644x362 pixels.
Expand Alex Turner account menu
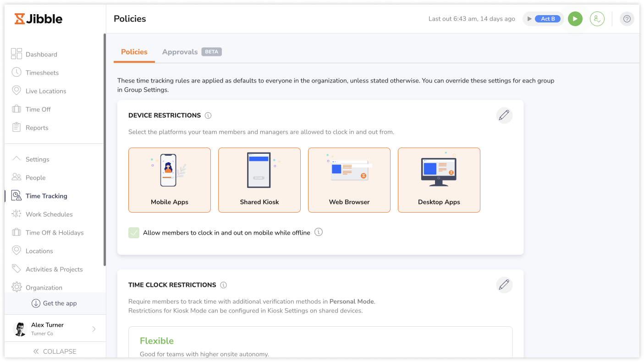click(x=94, y=329)
